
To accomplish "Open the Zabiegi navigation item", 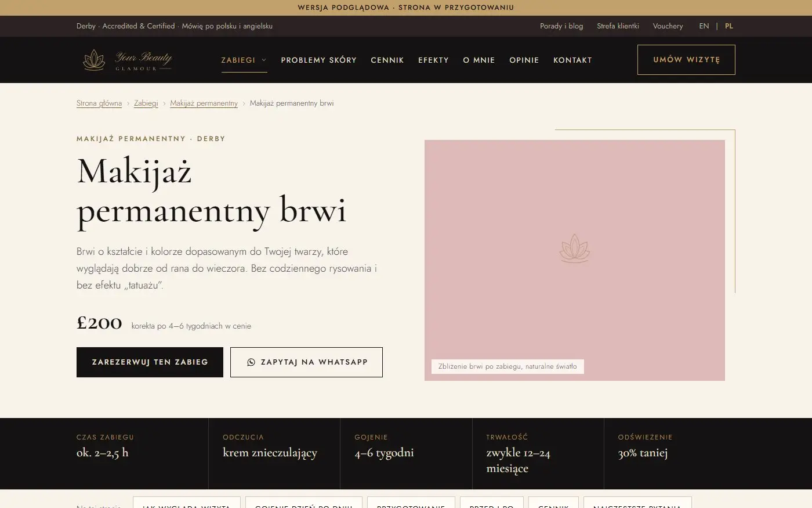I will [238, 60].
